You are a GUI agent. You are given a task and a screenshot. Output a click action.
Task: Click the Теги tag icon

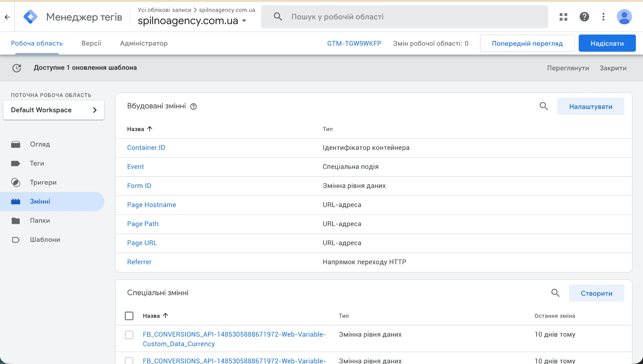(x=15, y=163)
